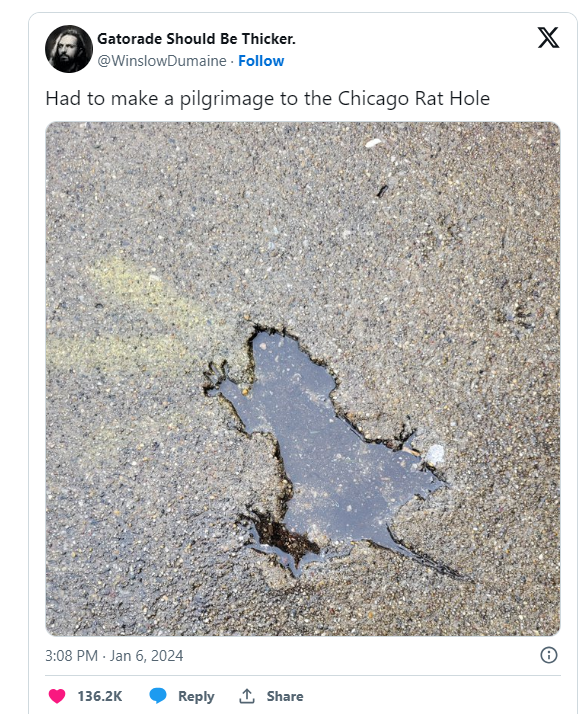Click the Jan 6, 2024 date
Screen dimensions: 585x714
pos(146,655)
